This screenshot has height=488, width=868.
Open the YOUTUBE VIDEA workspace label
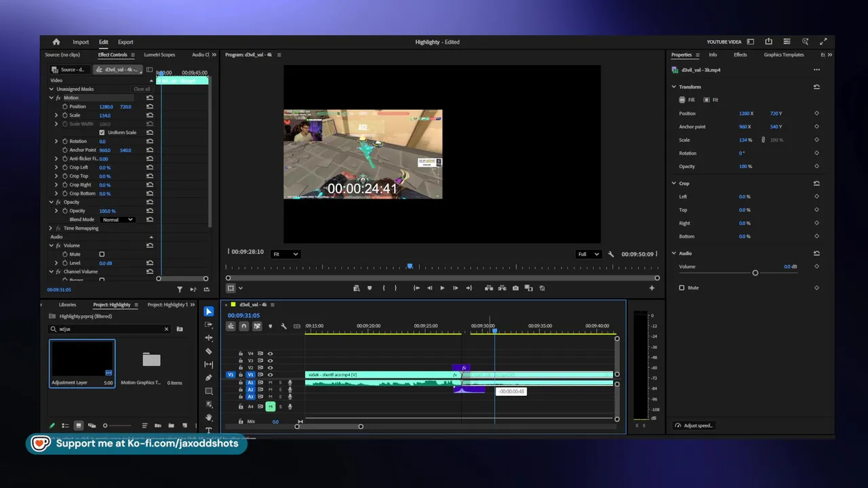(724, 42)
